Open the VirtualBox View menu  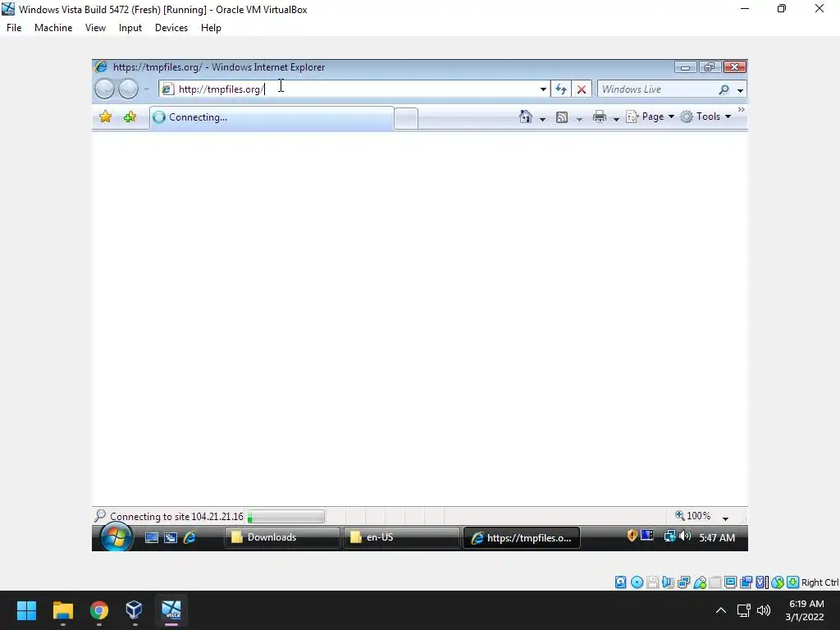point(95,28)
